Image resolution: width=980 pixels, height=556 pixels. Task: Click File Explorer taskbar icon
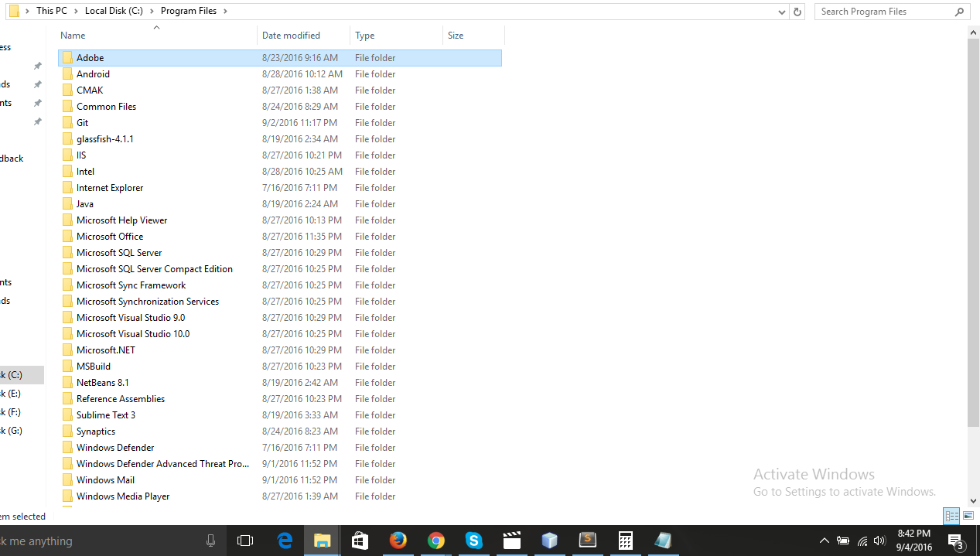tap(323, 541)
